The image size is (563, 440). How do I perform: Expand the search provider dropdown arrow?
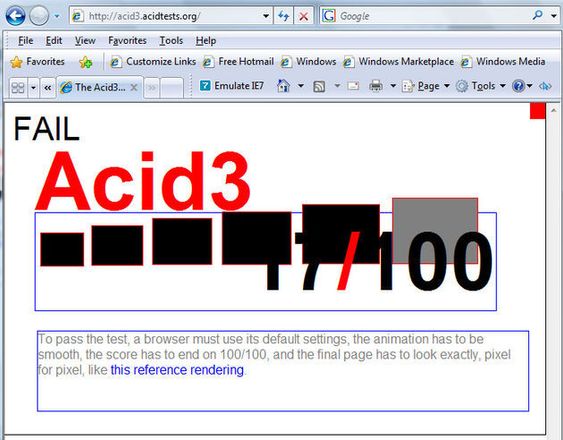point(553,16)
